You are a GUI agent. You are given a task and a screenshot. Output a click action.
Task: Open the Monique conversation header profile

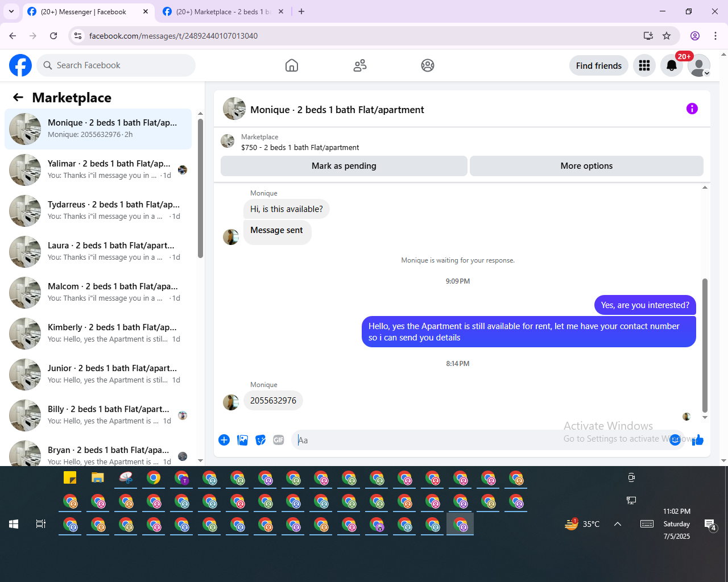(x=323, y=109)
